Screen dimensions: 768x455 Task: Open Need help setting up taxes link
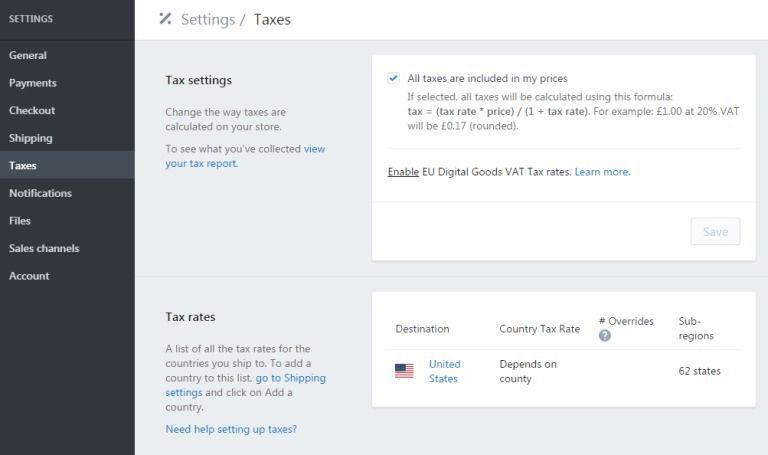[x=231, y=429]
